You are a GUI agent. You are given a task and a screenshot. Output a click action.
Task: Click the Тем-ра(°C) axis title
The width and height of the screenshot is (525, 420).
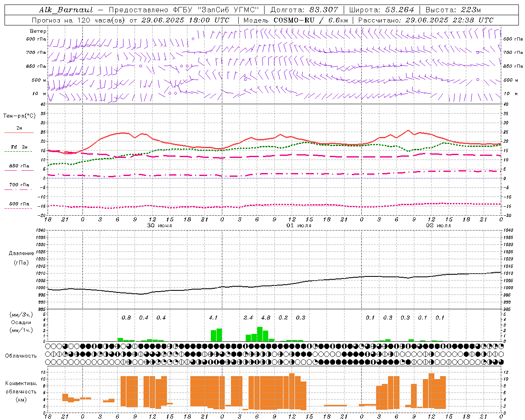[x=19, y=116]
